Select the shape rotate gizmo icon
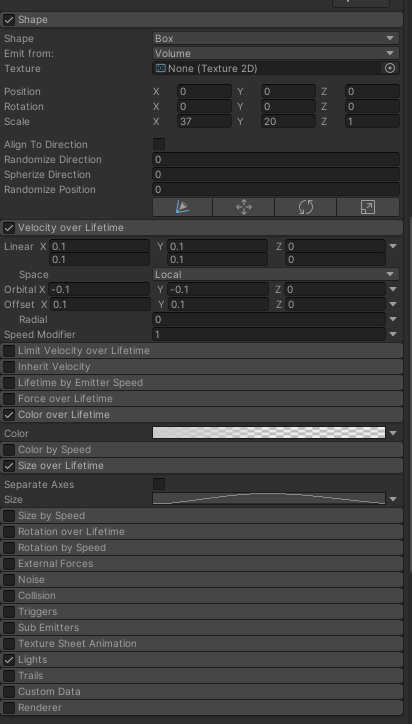Viewport: 412px width, 724px height. point(305,207)
